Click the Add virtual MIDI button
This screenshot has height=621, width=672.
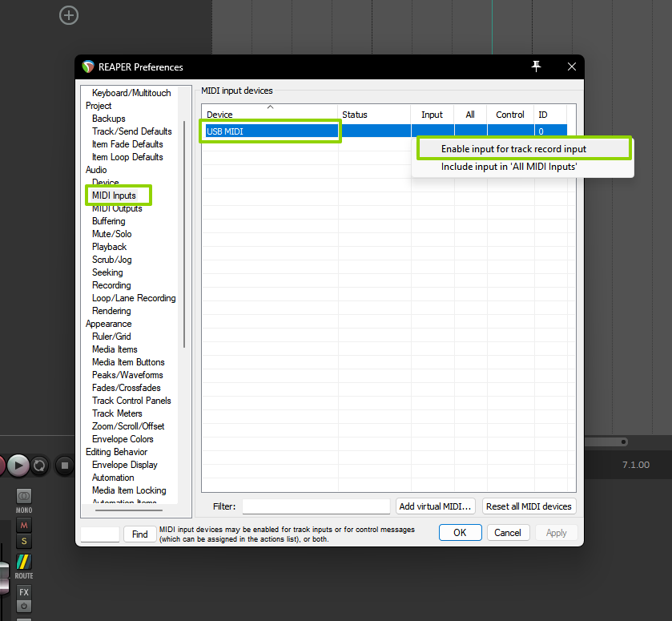pos(437,506)
